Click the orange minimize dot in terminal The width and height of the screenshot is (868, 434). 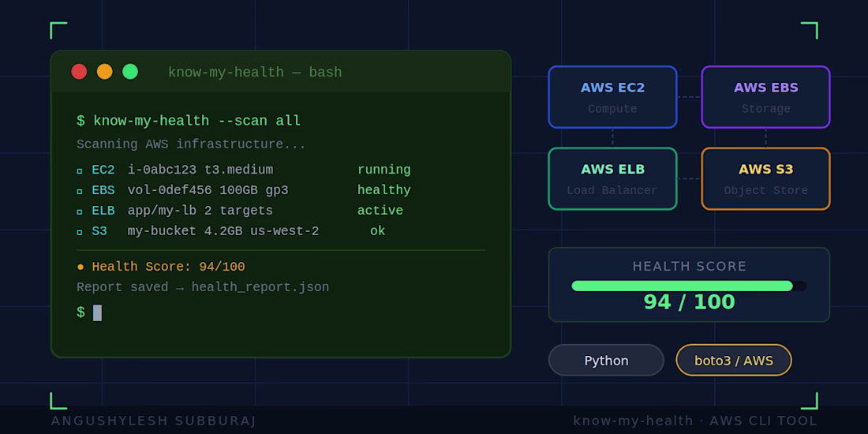tap(104, 72)
